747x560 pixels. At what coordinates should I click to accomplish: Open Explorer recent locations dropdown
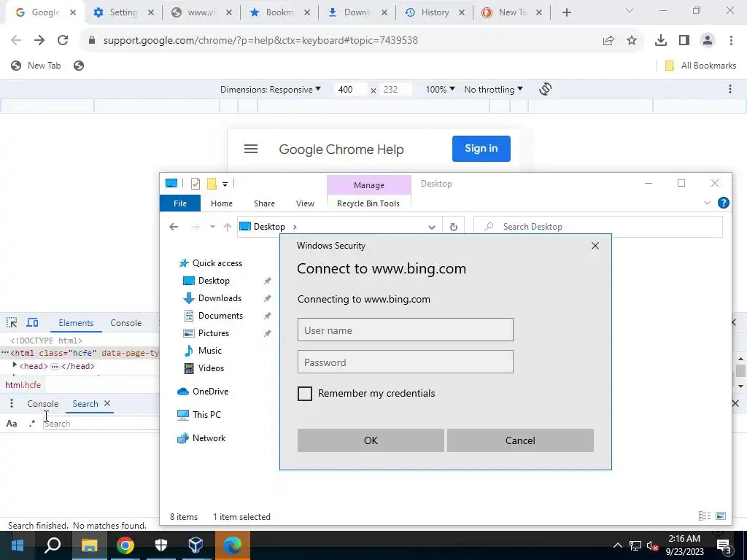click(x=212, y=227)
